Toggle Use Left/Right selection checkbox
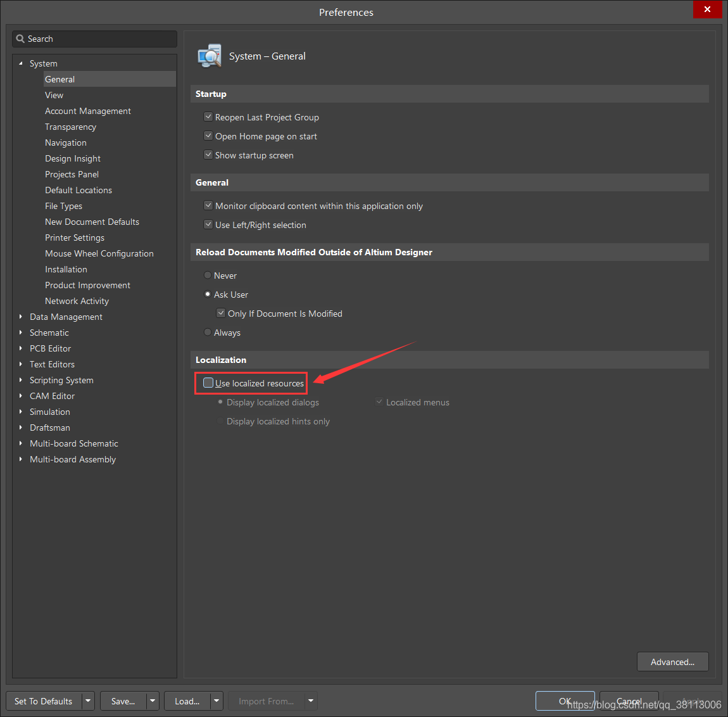728x717 pixels. [x=208, y=225]
